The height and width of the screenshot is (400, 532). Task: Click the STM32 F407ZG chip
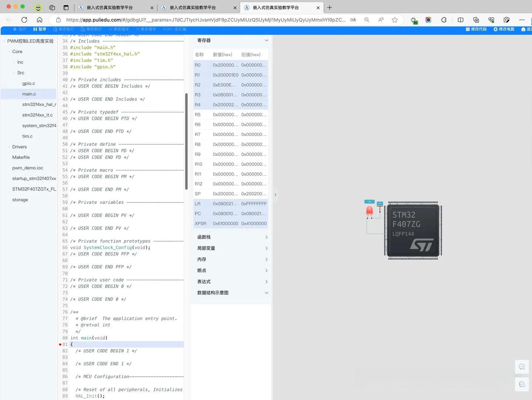tap(413, 230)
